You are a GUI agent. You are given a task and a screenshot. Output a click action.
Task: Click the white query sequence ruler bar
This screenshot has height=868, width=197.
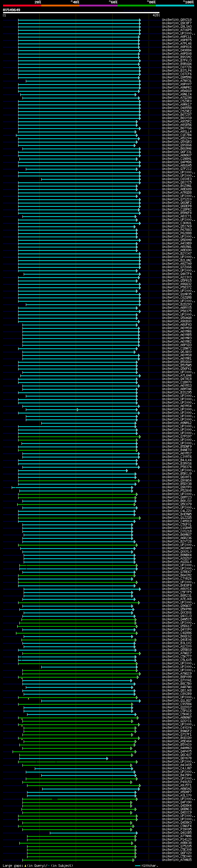(x=81, y=12)
